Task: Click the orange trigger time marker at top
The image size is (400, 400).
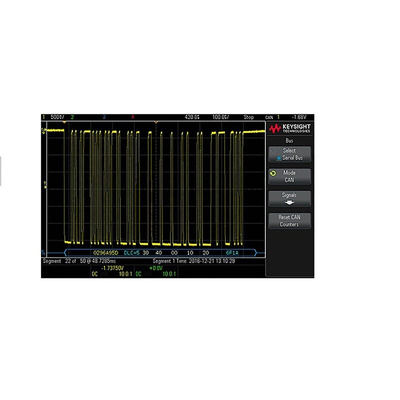Action: pos(156,122)
